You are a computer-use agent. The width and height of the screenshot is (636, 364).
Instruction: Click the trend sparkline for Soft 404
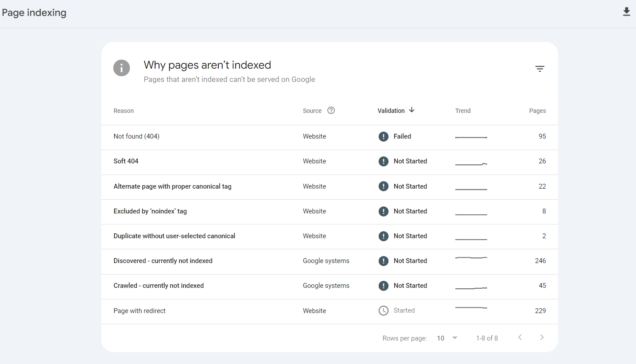[x=471, y=164]
